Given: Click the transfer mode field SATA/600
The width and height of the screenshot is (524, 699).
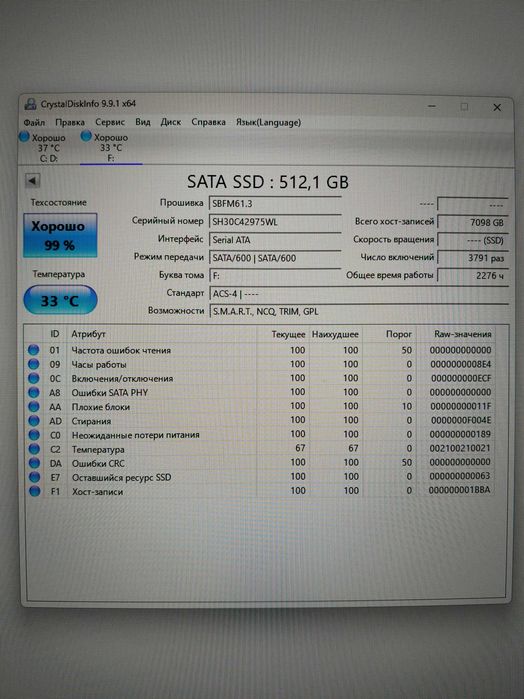Looking at the screenshot, I should coord(275,258).
